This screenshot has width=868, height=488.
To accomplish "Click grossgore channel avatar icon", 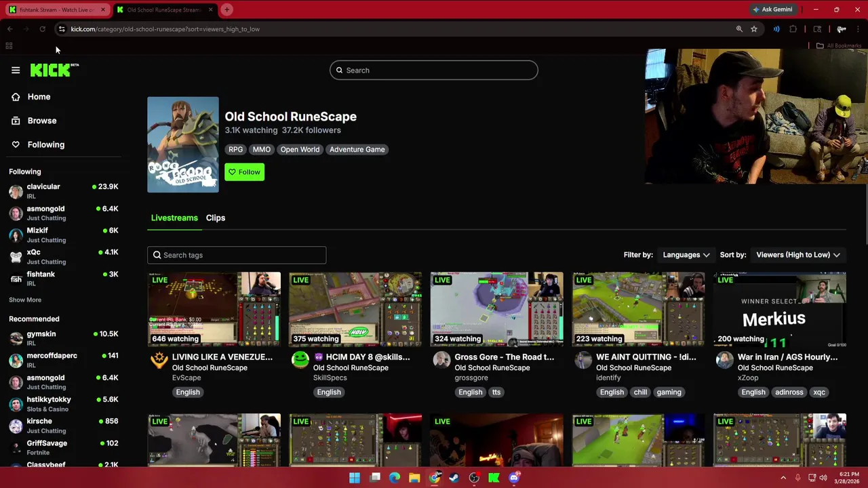I will tap(441, 360).
